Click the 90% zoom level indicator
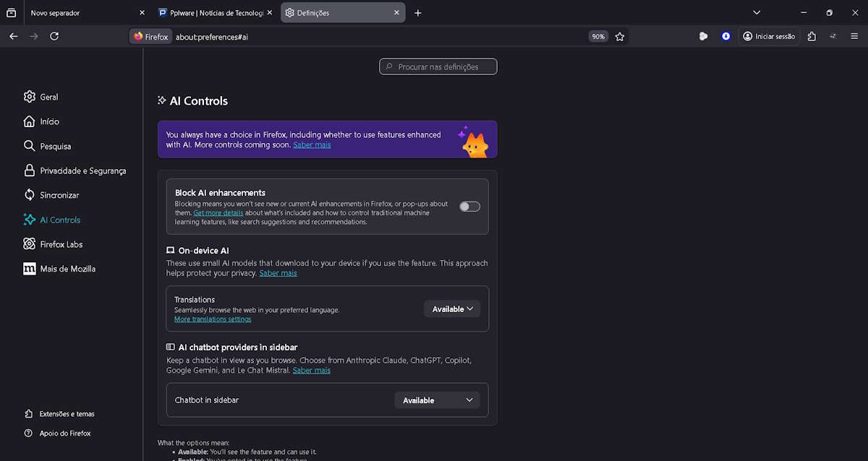 pos(598,36)
